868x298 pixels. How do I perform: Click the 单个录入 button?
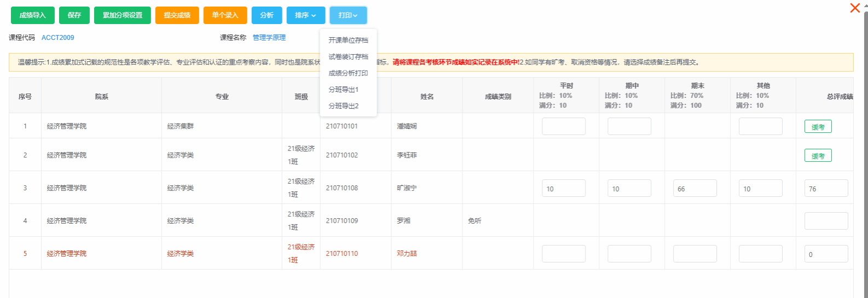[x=225, y=15]
